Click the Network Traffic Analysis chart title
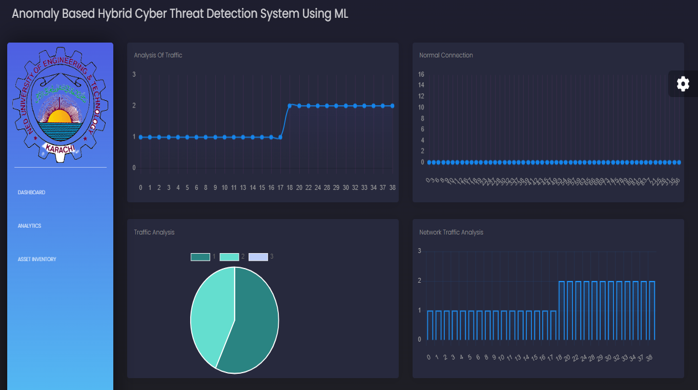The width and height of the screenshot is (700, 390). (x=451, y=232)
